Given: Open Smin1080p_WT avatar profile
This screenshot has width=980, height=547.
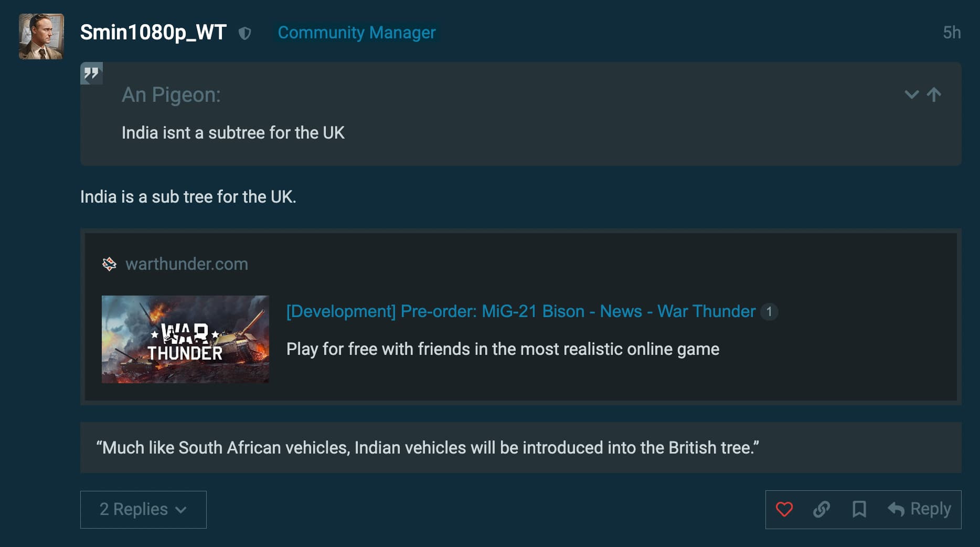Looking at the screenshot, I should (41, 36).
